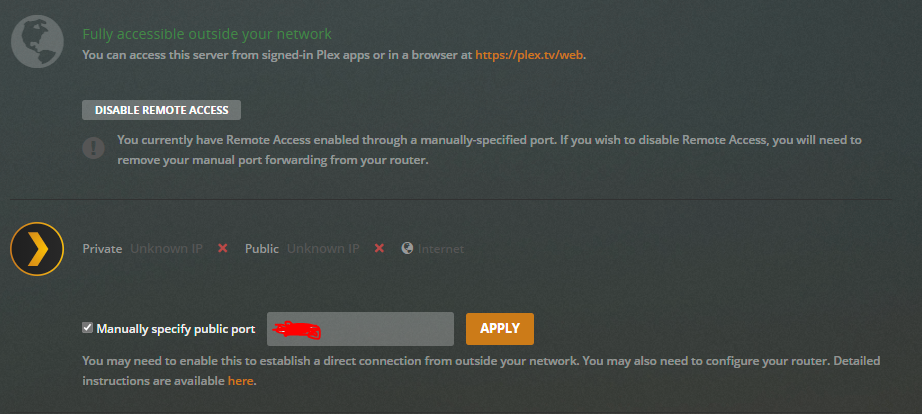Click the Internet label text
Screen dimensions: 922x414
coord(441,248)
